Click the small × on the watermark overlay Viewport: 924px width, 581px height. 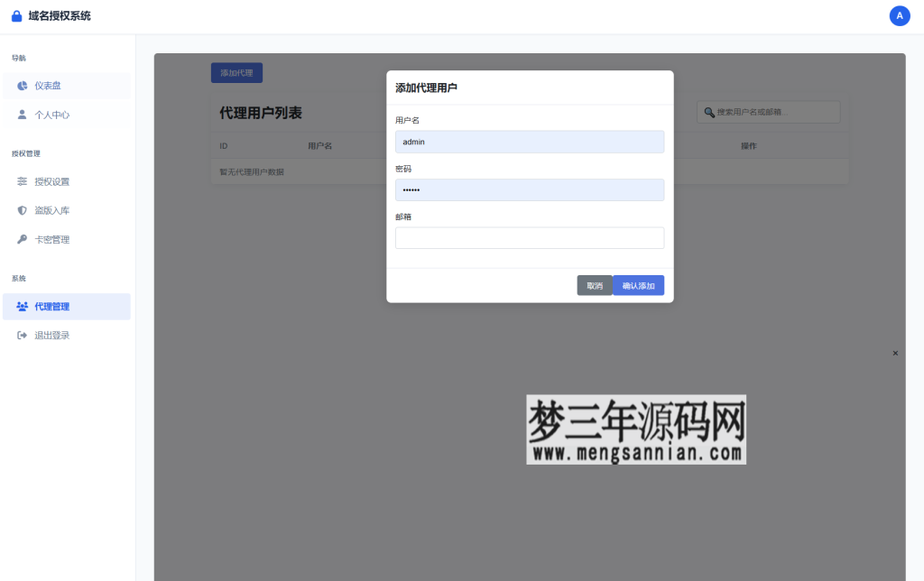894,353
